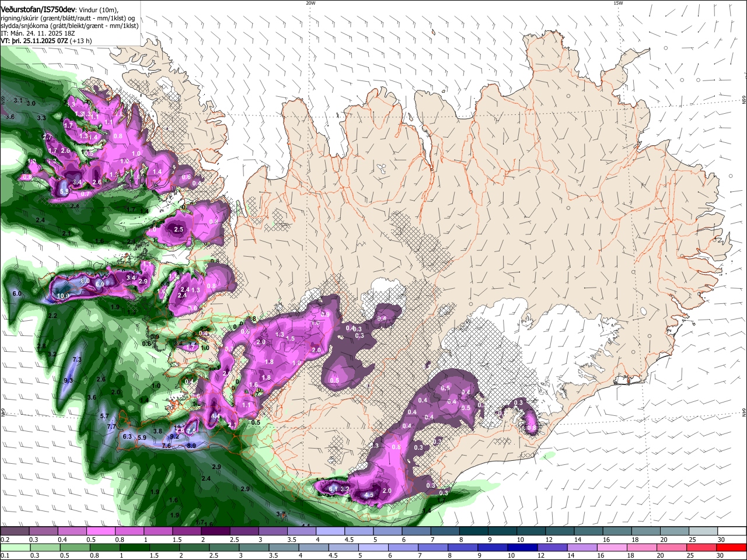Click the '3.8' precipitation value

pyautogui.click(x=158, y=431)
